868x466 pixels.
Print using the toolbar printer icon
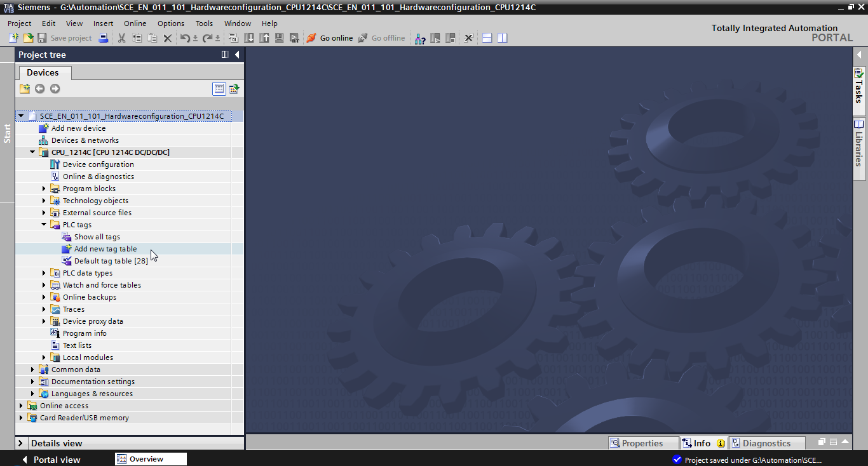point(104,38)
